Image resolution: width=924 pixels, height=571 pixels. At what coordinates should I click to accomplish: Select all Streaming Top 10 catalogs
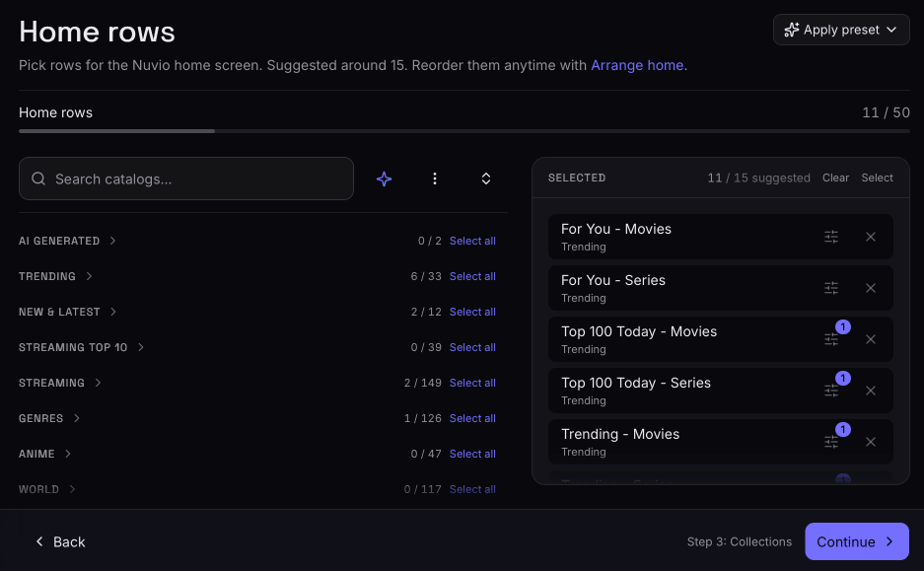pos(472,347)
